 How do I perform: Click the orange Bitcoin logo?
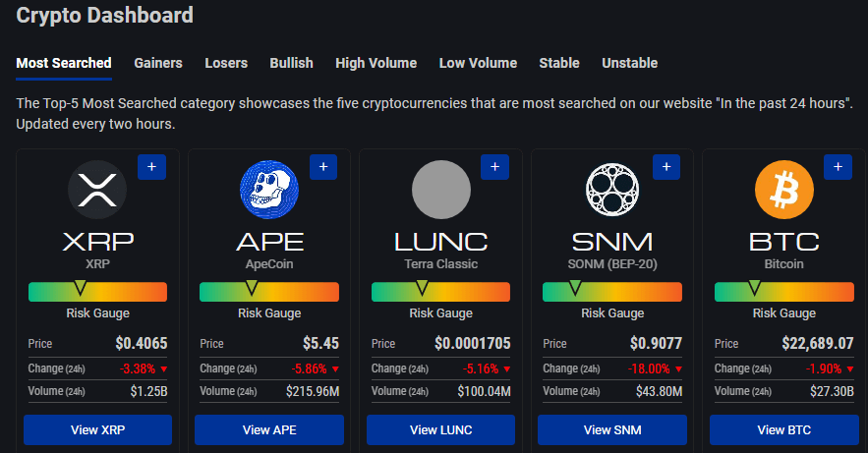(x=783, y=190)
